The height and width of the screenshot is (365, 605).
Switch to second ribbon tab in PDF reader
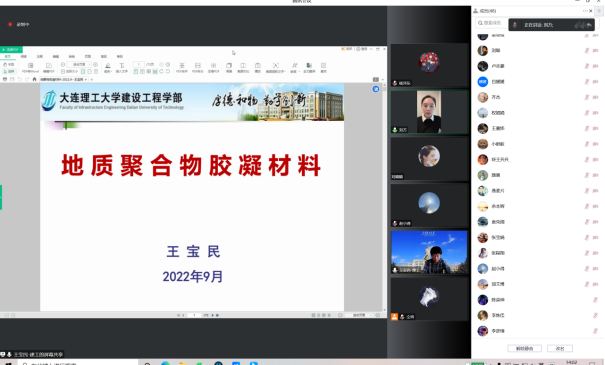point(24,56)
